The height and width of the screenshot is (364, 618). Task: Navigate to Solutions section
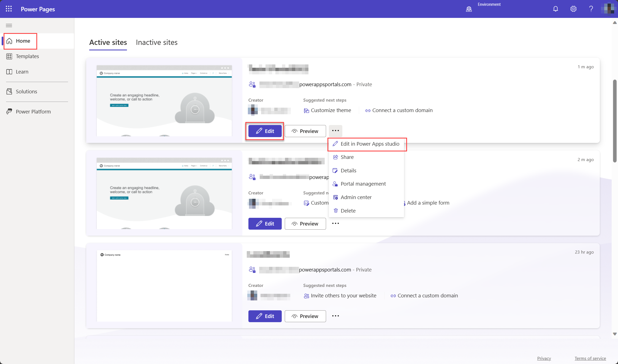point(26,91)
